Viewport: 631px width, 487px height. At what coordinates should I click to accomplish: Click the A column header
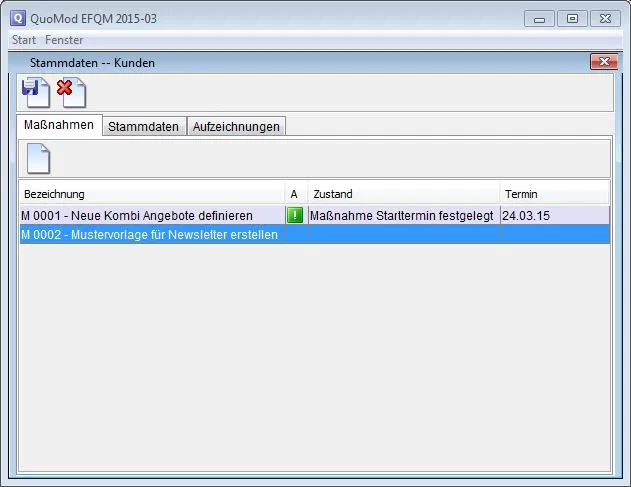point(294,194)
